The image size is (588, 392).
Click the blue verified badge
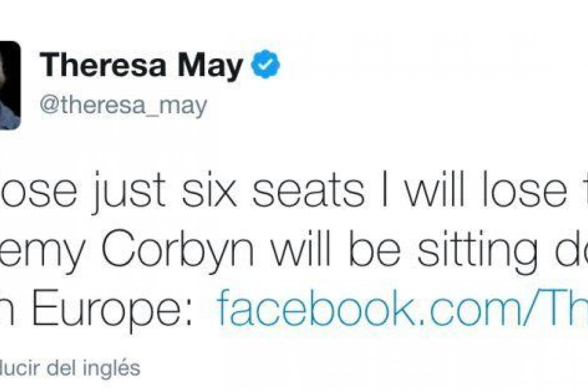pyautogui.click(x=266, y=67)
